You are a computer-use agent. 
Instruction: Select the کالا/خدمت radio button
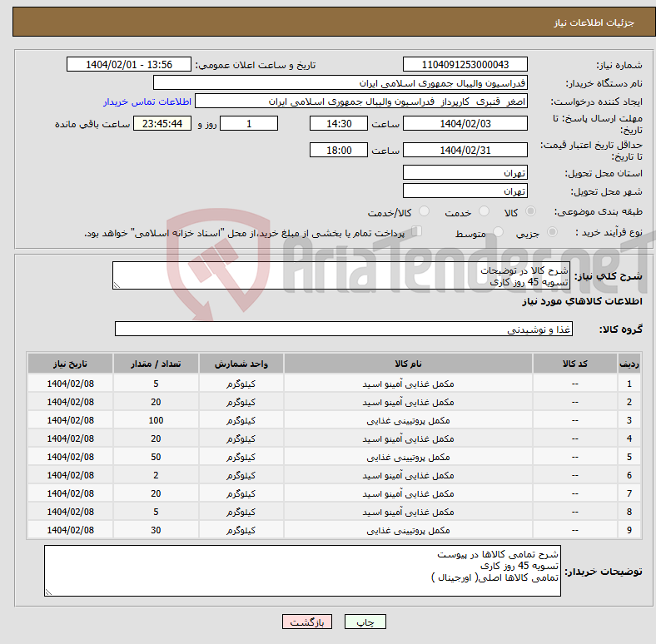pyautogui.click(x=424, y=211)
